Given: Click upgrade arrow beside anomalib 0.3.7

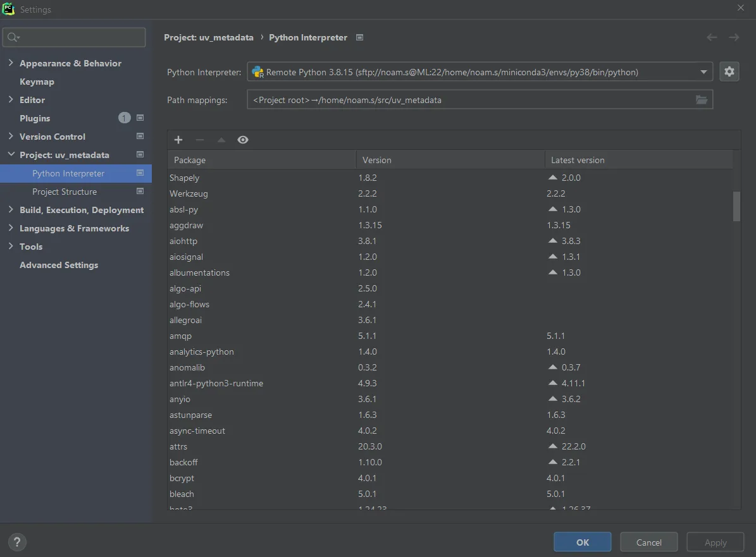Looking at the screenshot, I should pos(552,367).
